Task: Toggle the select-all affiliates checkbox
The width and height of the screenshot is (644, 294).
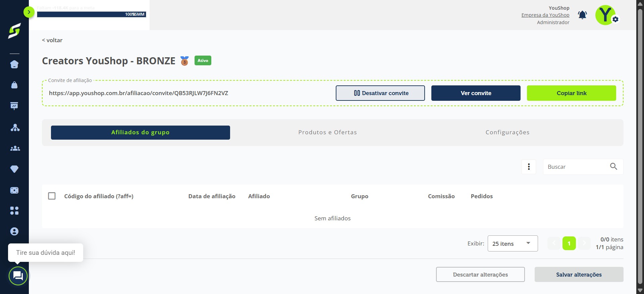Action: coord(52,196)
